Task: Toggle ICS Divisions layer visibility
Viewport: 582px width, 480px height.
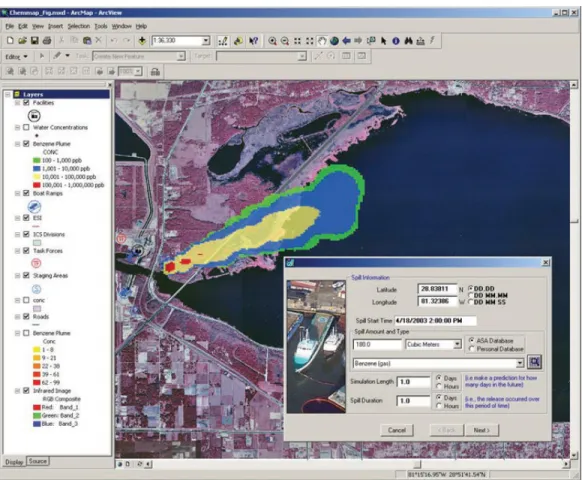Action: click(26, 234)
